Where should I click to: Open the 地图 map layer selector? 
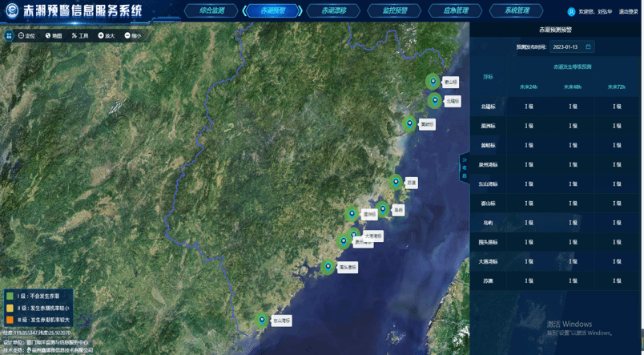(x=54, y=36)
